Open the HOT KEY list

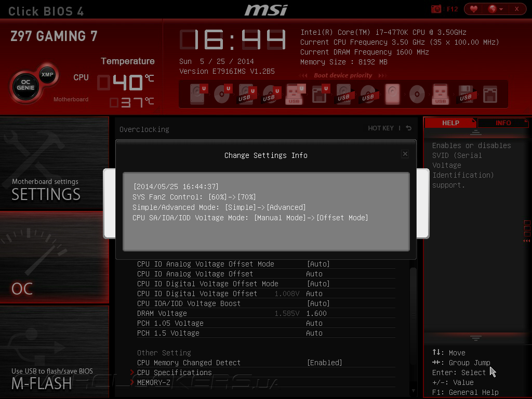click(381, 128)
